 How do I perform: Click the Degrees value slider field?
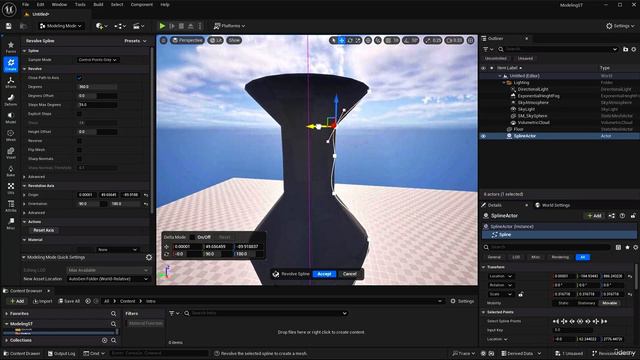point(97,87)
